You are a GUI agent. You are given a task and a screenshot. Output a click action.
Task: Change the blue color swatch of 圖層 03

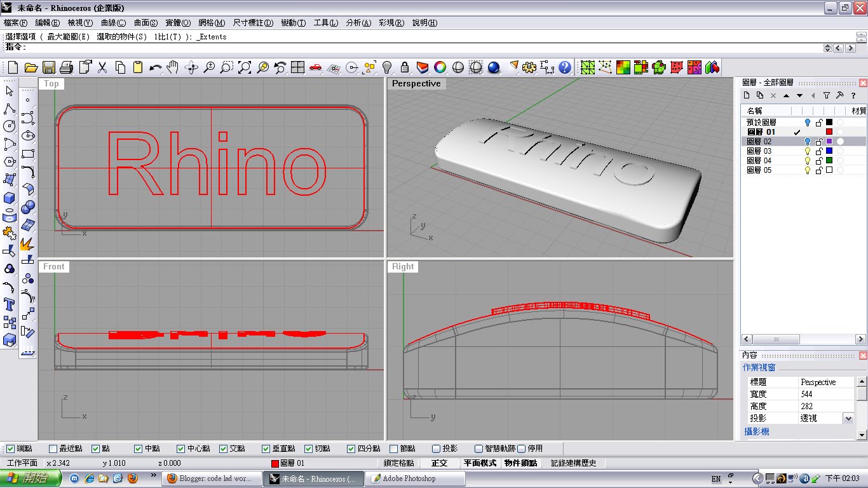829,151
